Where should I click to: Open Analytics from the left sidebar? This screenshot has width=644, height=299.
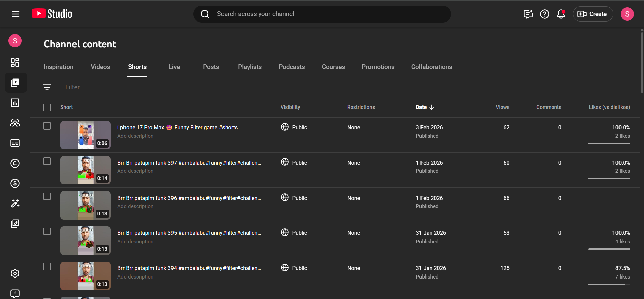[x=15, y=103]
